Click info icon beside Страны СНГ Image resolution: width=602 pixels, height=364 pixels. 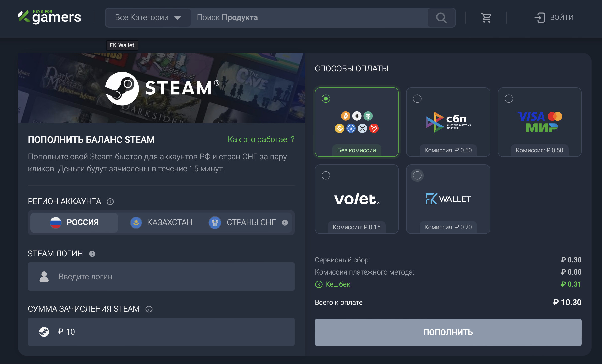pos(285,223)
